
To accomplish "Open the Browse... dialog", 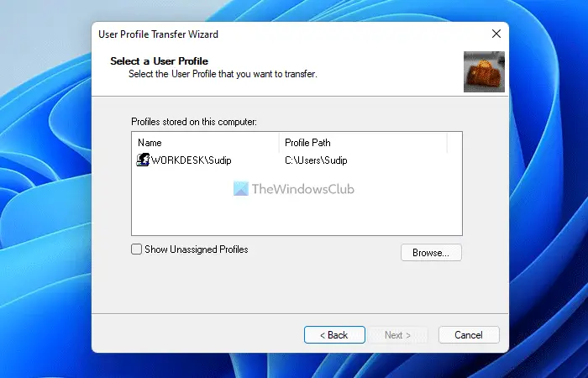I will tap(431, 252).
